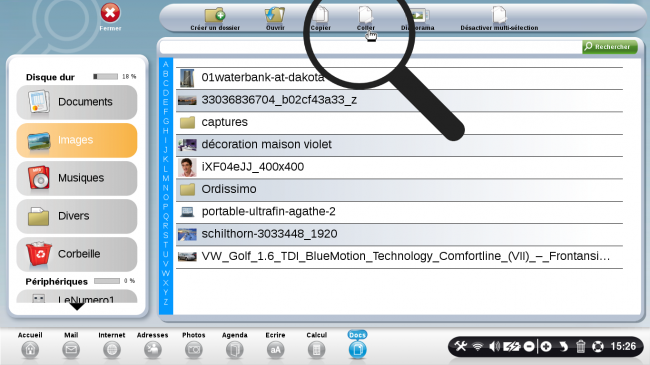Jump to letter Z in index
Screen dimensions: 650x365
(165, 302)
